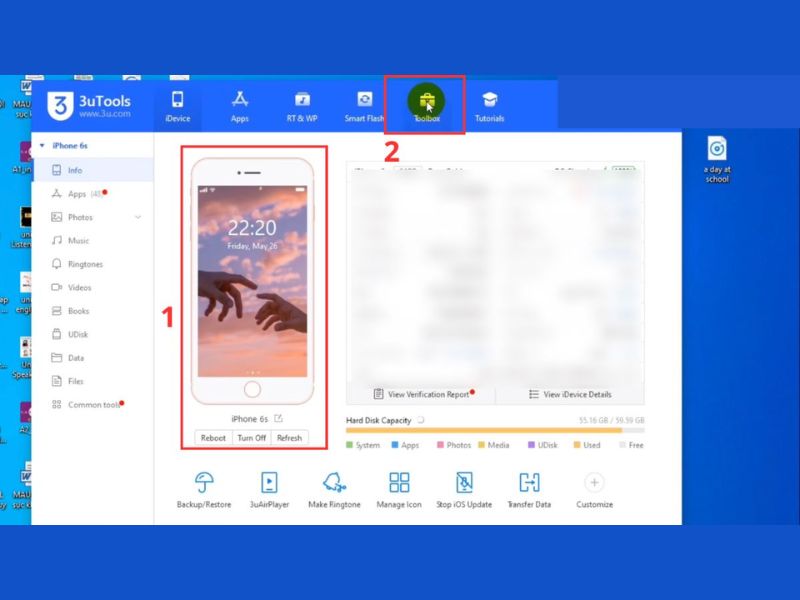The image size is (800, 600).
Task: Select Apps in the sidebar
Action: coord(93,194)
